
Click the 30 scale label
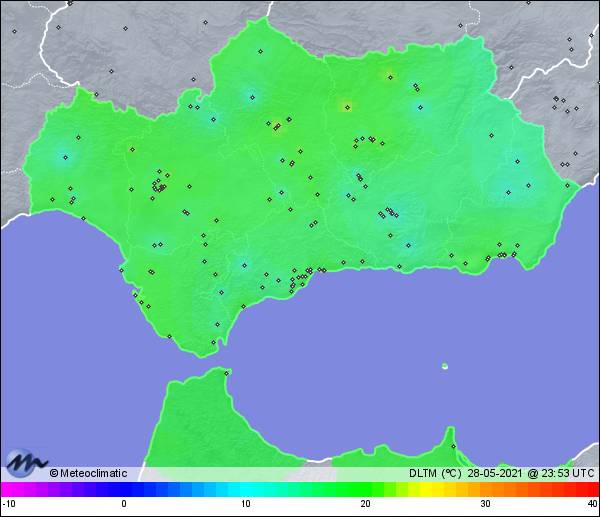485,504
